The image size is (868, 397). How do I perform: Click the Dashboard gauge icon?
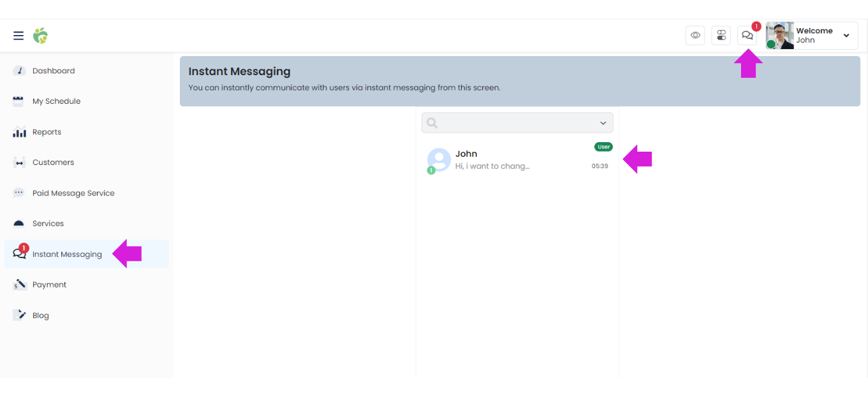pyautogui.click(x=19, y=71)
